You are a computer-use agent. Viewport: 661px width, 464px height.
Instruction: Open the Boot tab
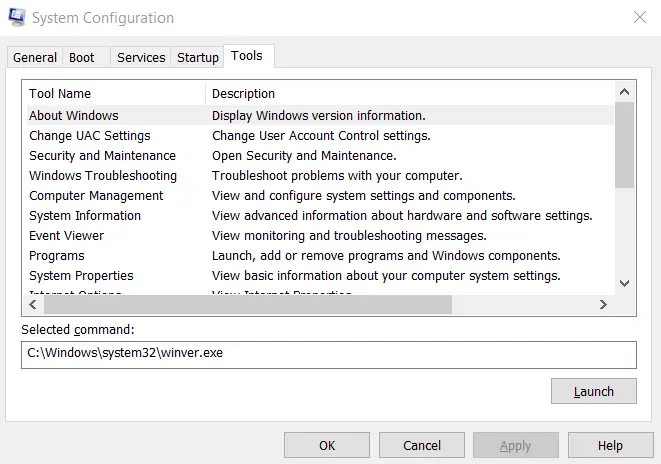click(x=82, y=57)
